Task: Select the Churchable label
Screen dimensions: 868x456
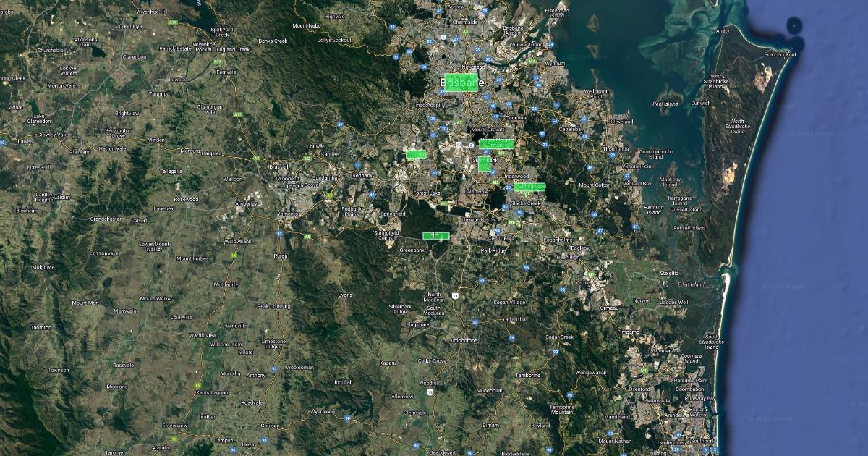Action: 50,50
